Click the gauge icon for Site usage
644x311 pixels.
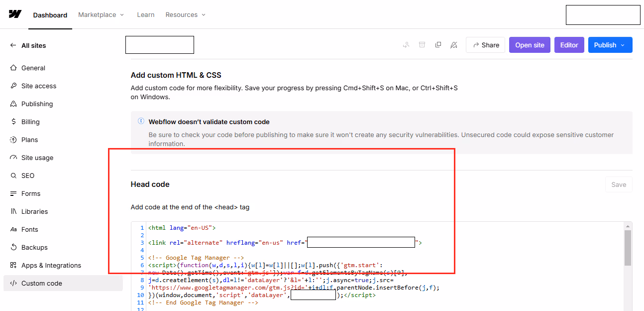click(x=13, y=157)
